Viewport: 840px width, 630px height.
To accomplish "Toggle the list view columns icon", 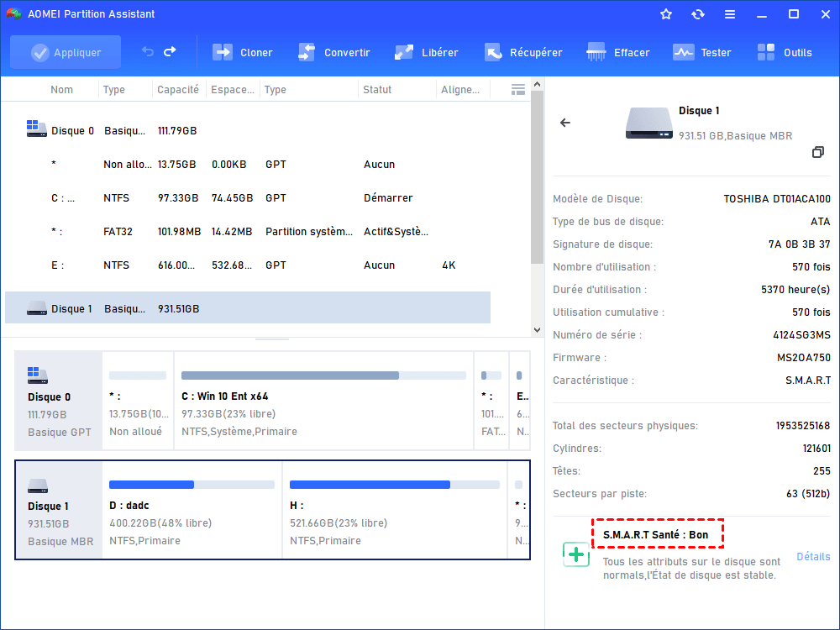I will [518, 89].
